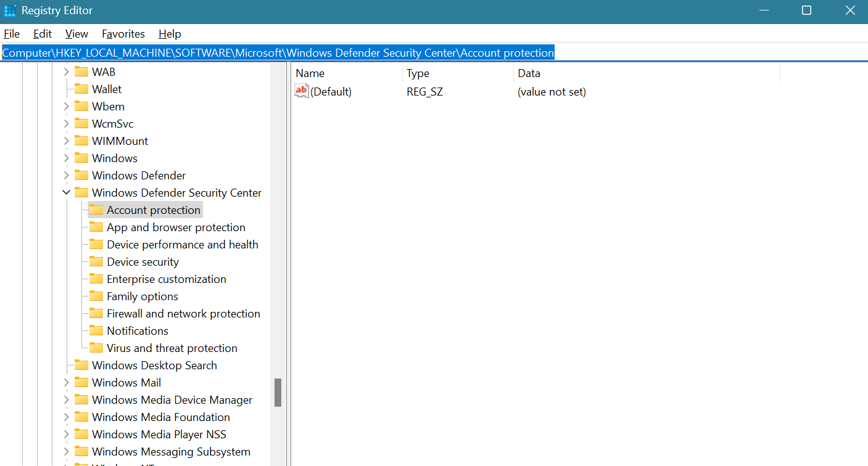Click the Wbem folder icon
The image size is (868, 466).
pyautogui.click(x=81, y=106)
